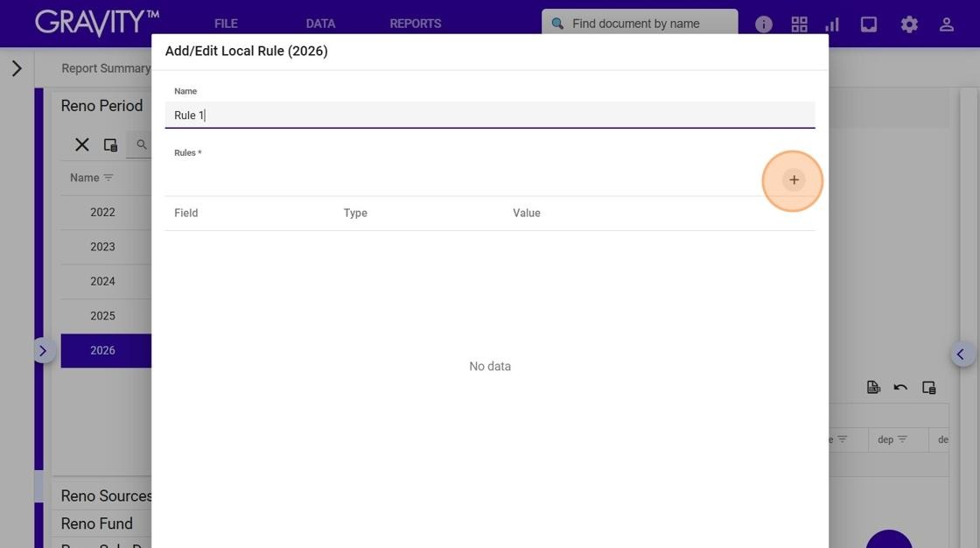Click the search icon in Reno Period panel
Image resolution: width=980 pixels, height=548 pixels.
142,144
